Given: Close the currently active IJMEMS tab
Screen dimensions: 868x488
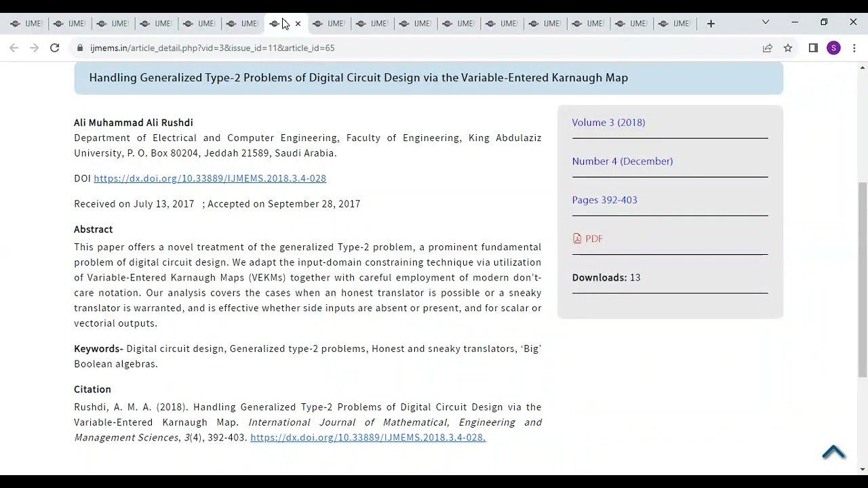Looking at the screenshot, I should coord(298,24).
